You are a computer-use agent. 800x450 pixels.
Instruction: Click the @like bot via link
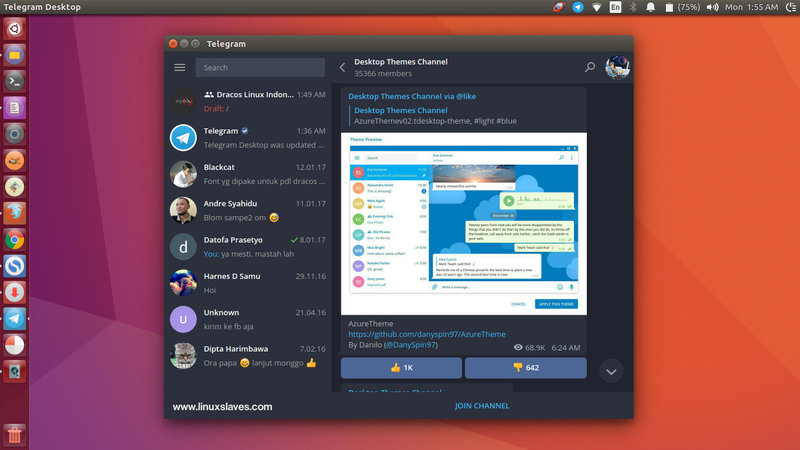466,96
